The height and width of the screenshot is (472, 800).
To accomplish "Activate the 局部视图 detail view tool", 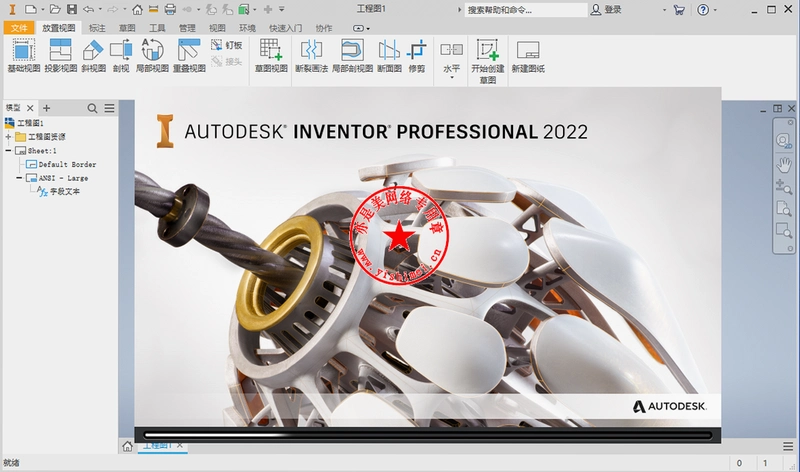I will [x=152, y=56].
